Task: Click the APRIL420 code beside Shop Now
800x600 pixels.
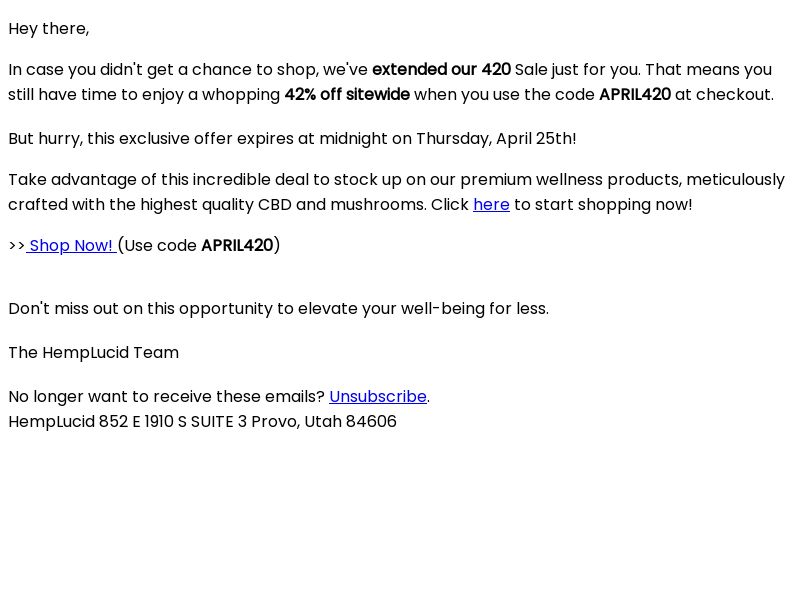Action: click(237, 245)
